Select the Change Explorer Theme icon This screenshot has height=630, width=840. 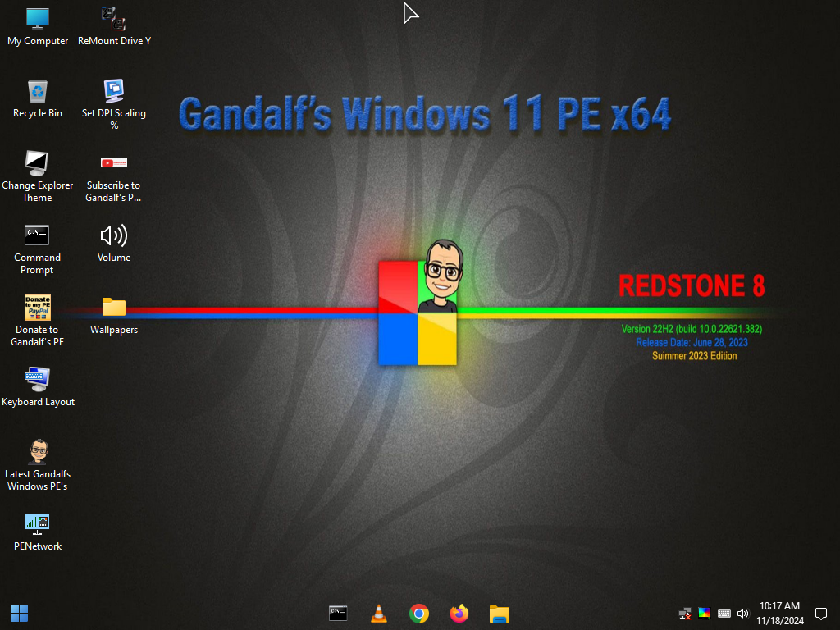coord(38,177)
